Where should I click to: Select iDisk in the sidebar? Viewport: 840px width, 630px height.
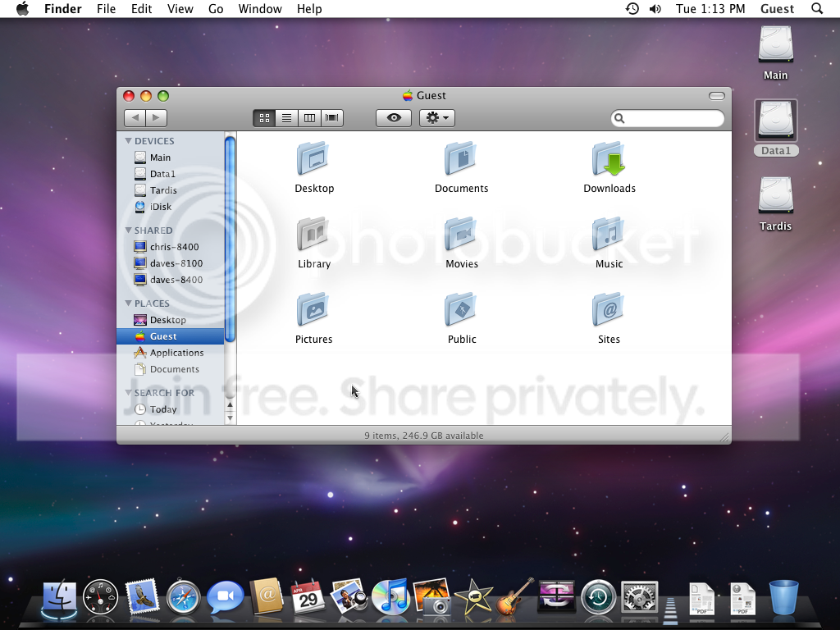click(x=171, y=207)
